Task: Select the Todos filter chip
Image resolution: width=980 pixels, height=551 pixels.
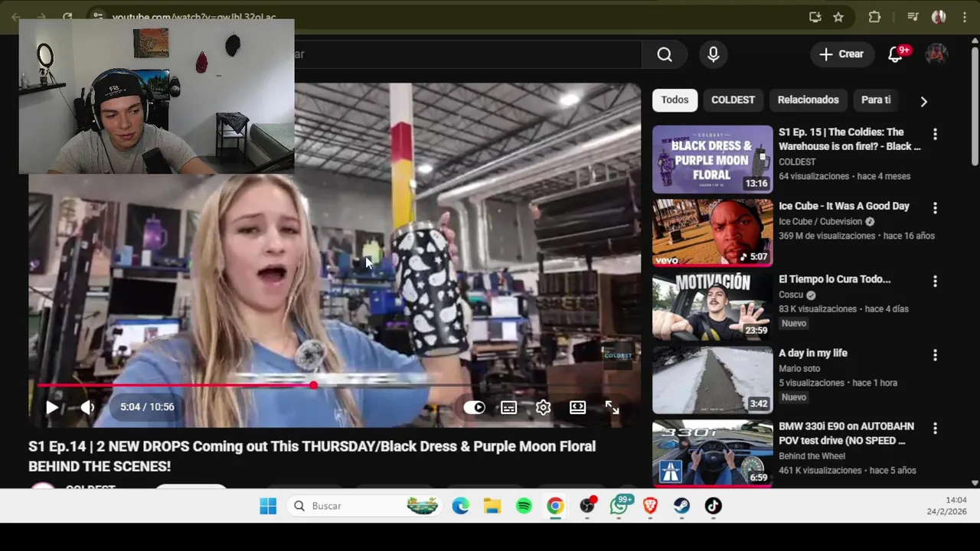Action: coord(675,100)
